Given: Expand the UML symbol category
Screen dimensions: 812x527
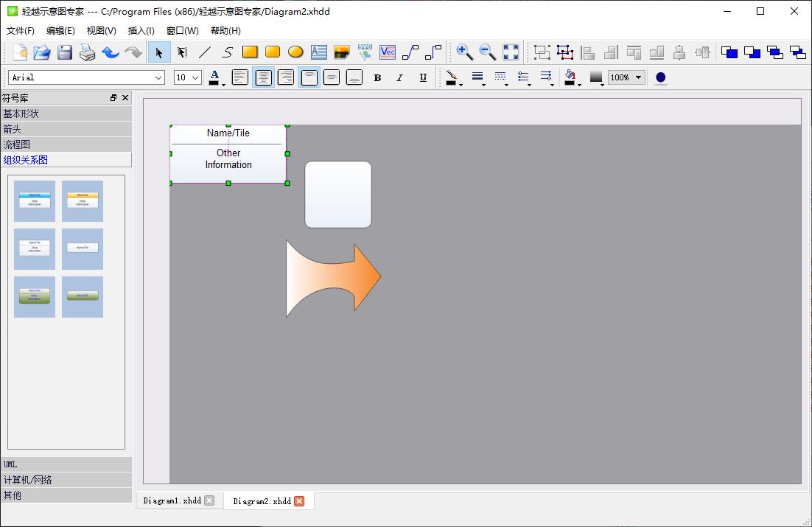Looking at the screenshot, I should [66, 464].
